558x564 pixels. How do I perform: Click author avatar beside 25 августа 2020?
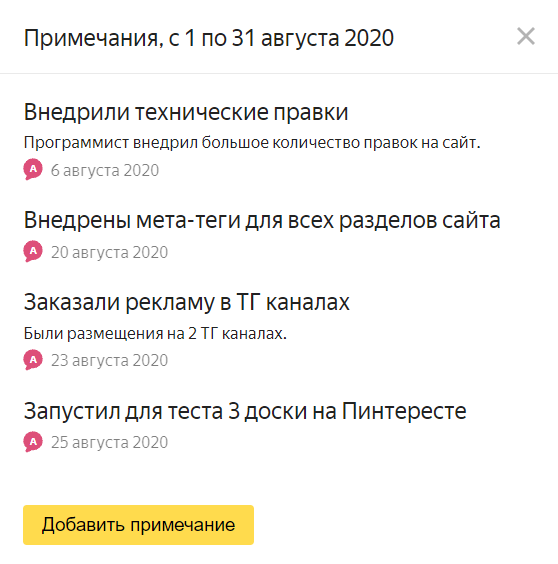[33, 441]
